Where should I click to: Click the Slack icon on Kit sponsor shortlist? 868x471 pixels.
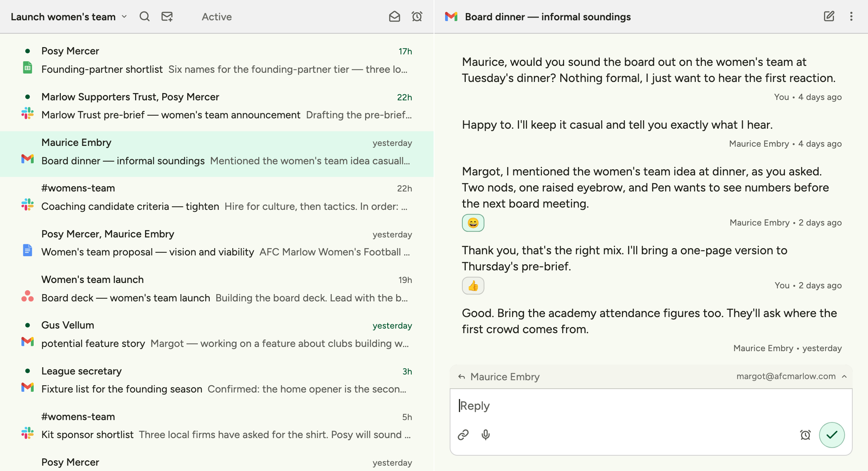[x=28, y=433]
